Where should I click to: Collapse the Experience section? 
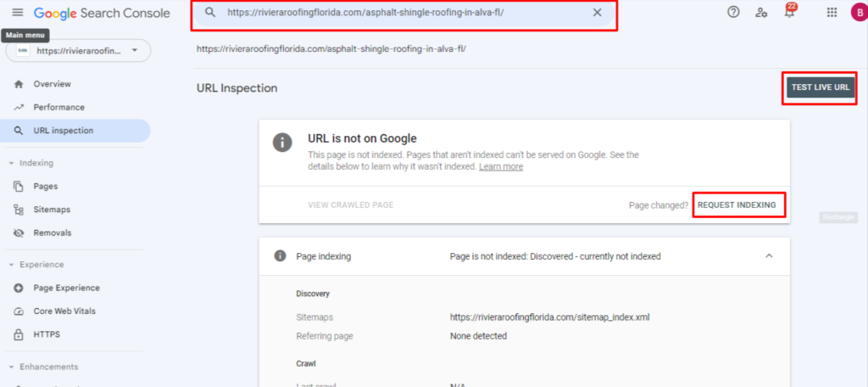point(36,265)
